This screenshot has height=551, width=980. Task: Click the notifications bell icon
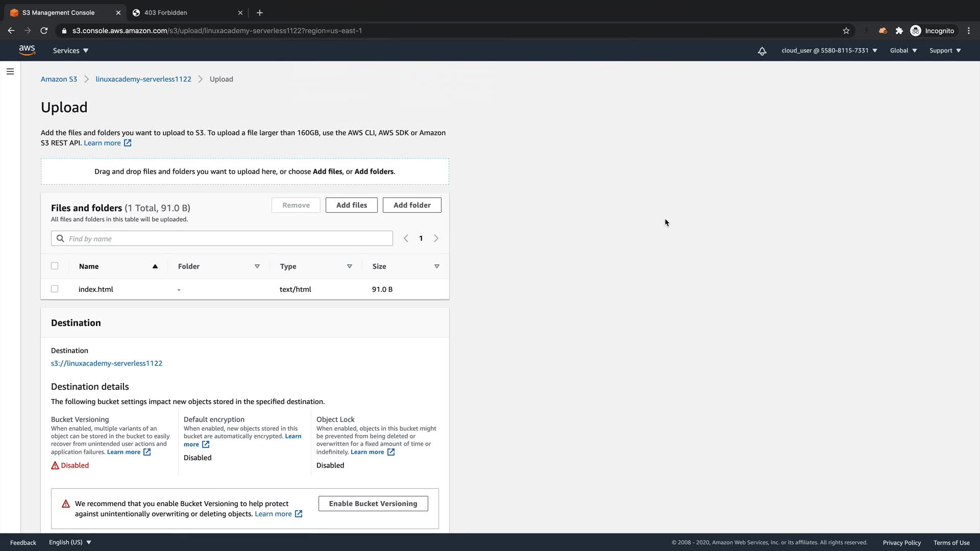[x=762, y=51]
